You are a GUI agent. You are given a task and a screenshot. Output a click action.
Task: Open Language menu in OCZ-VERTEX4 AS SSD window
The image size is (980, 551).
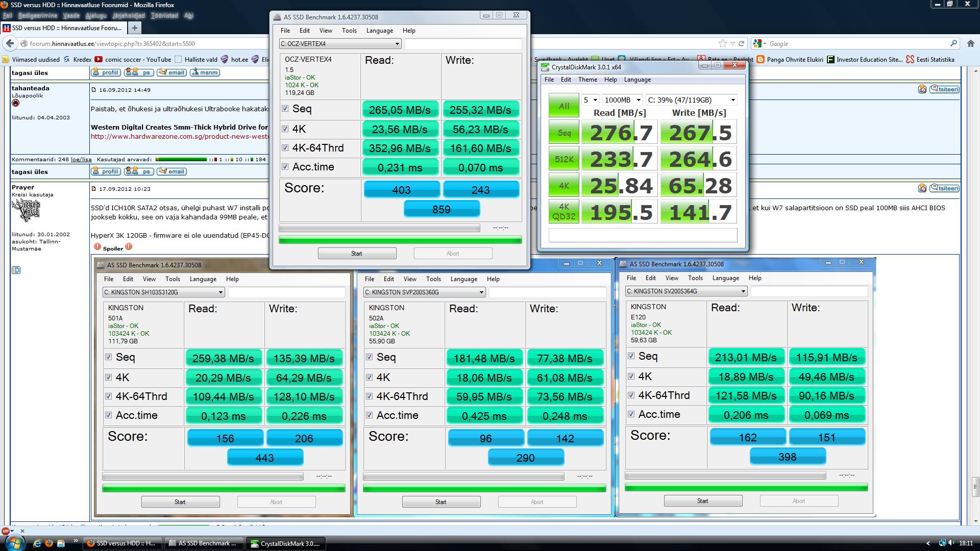click(x=379, y=31)
